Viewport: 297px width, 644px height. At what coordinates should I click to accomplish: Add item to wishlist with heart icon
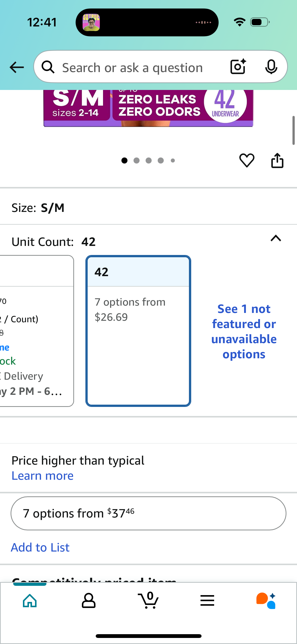pos(247,160)
